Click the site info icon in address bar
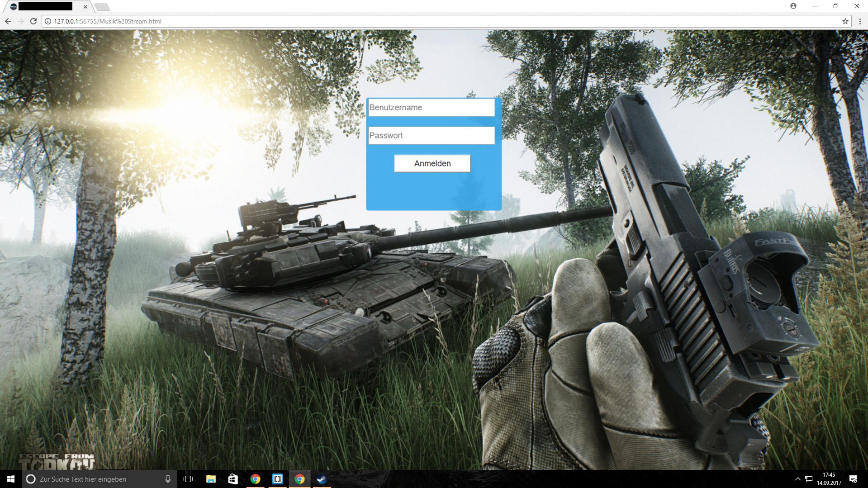The height and width of the screenshot is (488, 868). point(47,21)
